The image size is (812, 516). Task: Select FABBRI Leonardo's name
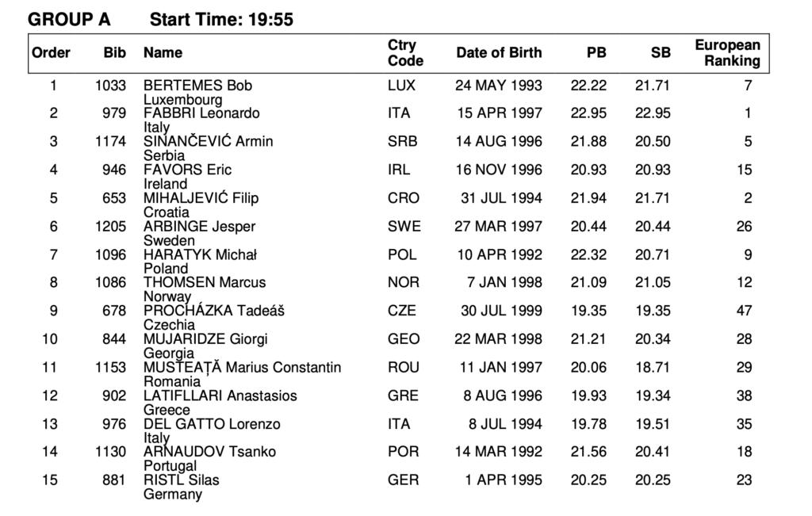coord(201,113)
